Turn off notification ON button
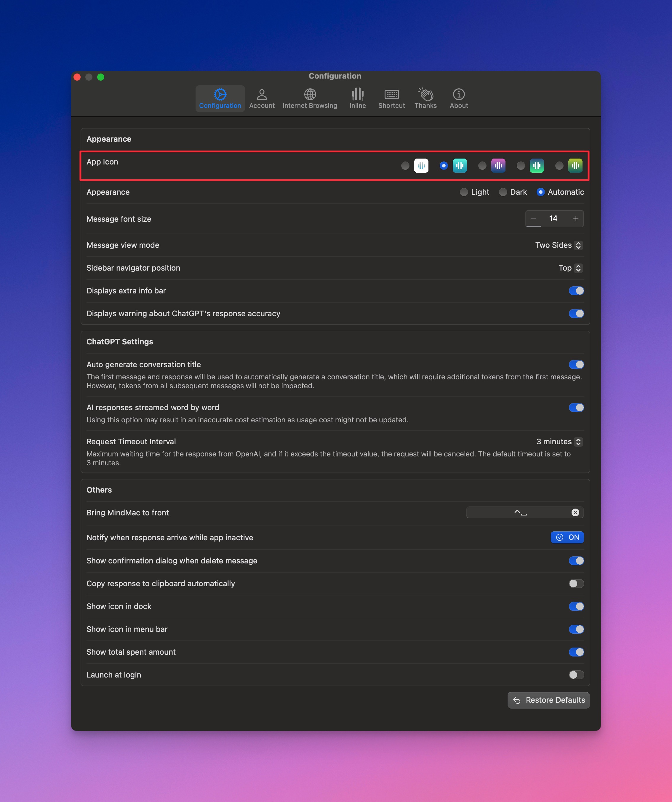 point(567,537)
